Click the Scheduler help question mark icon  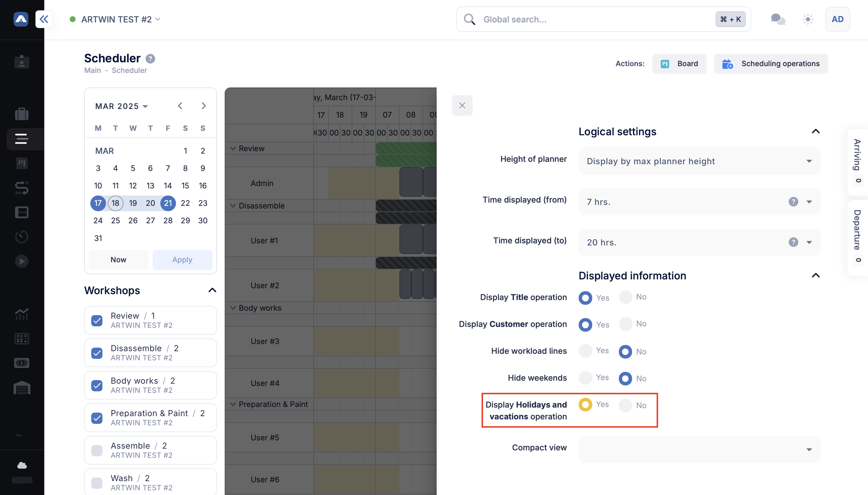click(150, 59)
